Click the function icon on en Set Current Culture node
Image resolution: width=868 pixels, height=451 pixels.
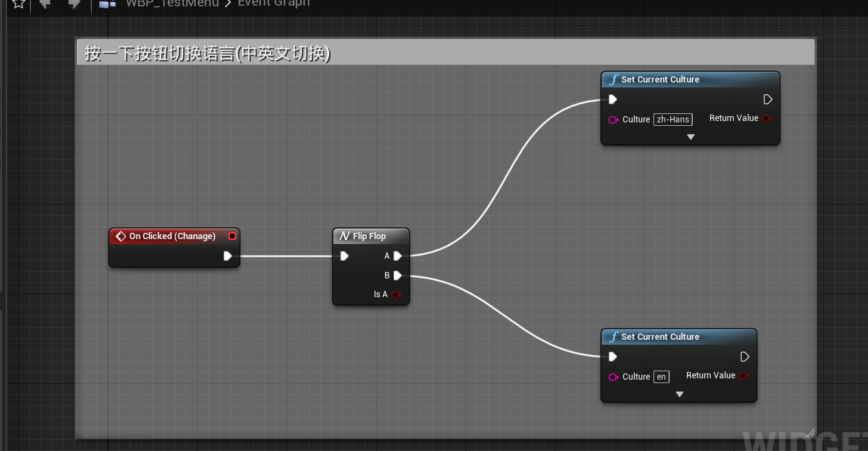pyautogui.click(x=613, y=337)
